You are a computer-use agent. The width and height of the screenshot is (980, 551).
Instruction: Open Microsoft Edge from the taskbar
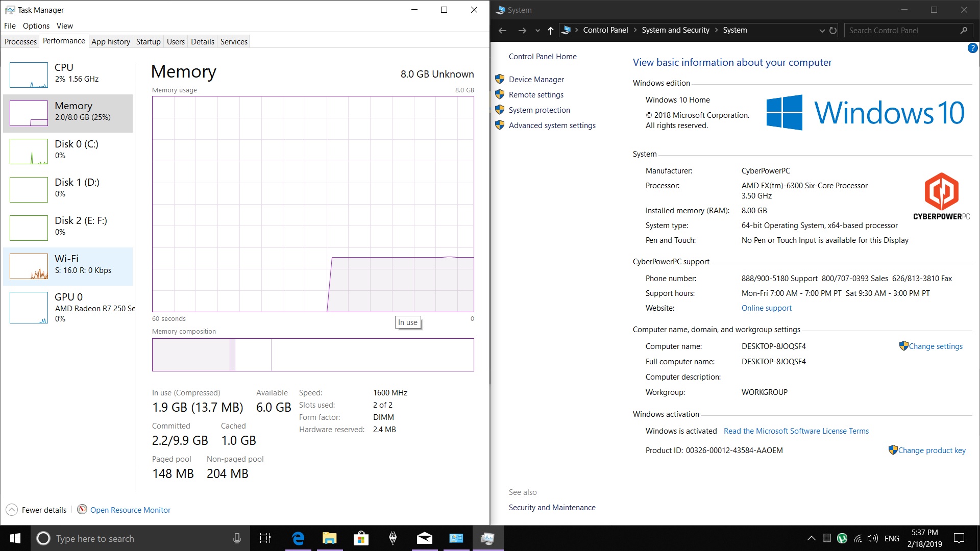tap(298, 538)
